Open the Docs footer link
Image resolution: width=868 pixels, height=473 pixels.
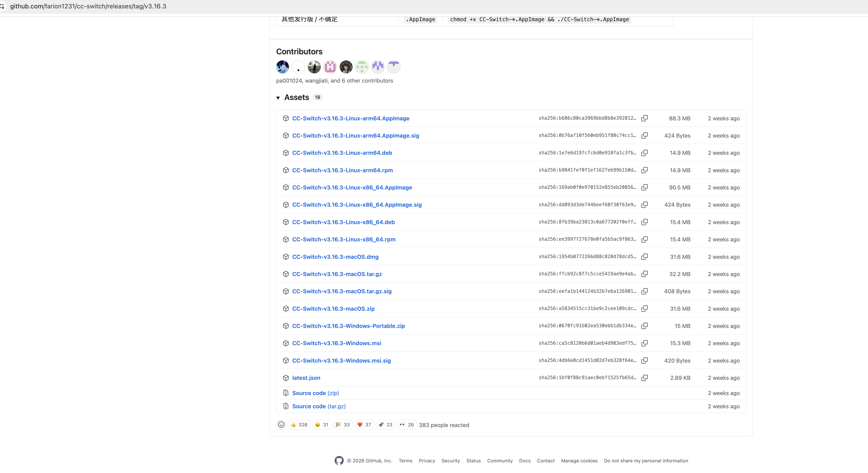point(525,461)
